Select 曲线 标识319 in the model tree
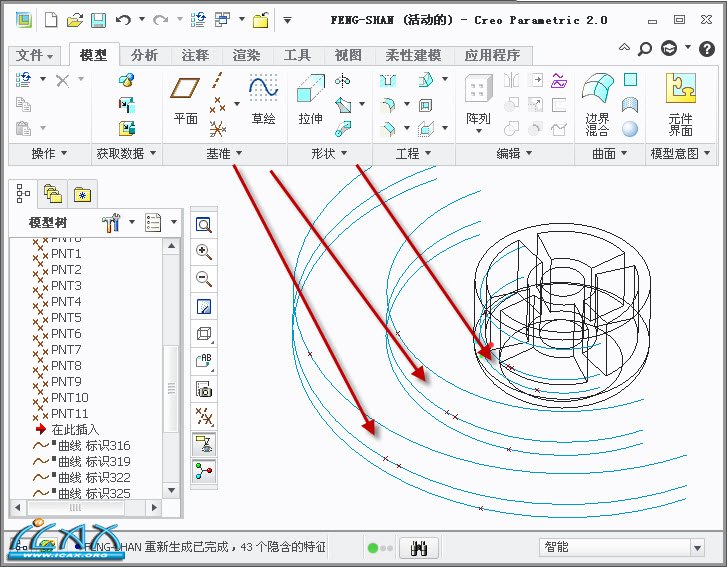Viewport: 727px width, 567px height. (x=94, y=462)
